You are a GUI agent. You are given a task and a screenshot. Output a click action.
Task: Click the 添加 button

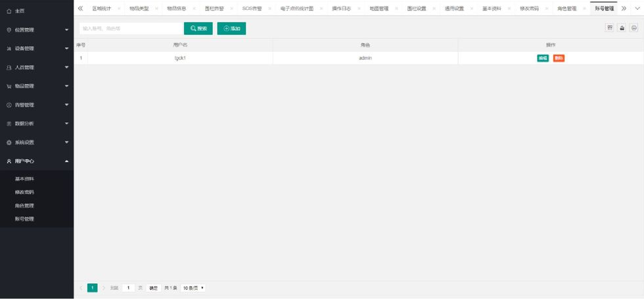231,29
